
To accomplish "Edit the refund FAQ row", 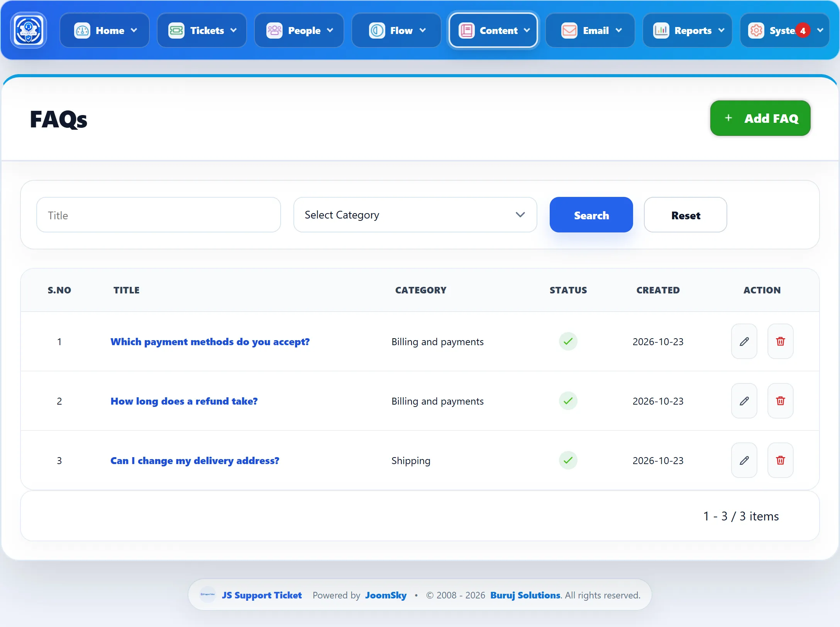I will click(744, 401).
